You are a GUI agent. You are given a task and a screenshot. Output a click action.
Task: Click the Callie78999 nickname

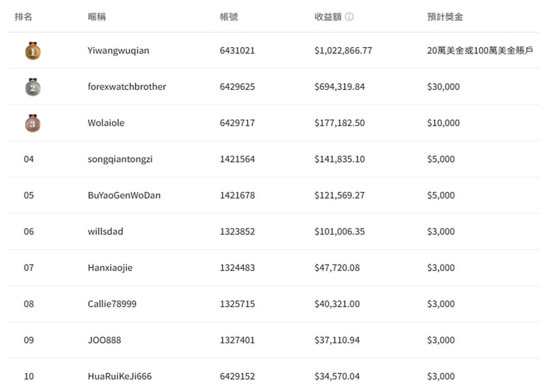112,304
